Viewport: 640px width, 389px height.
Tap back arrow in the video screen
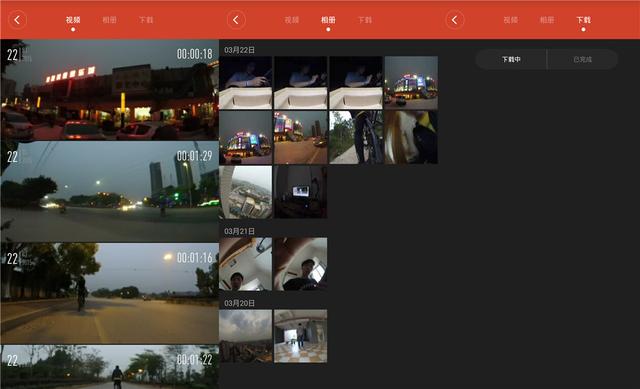(x=17, y=20)
